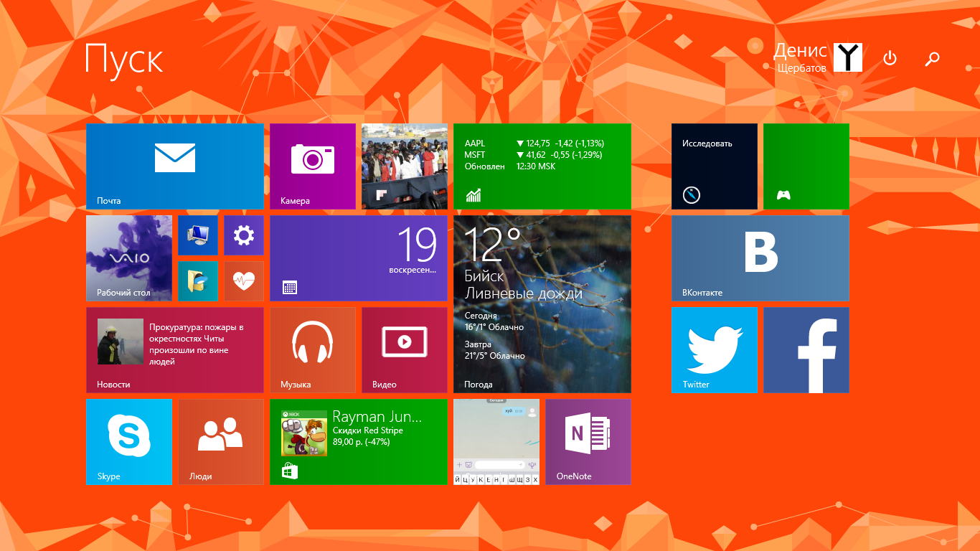Open the Twitter tile
This screenshot has height=551, width=980.
715,350
